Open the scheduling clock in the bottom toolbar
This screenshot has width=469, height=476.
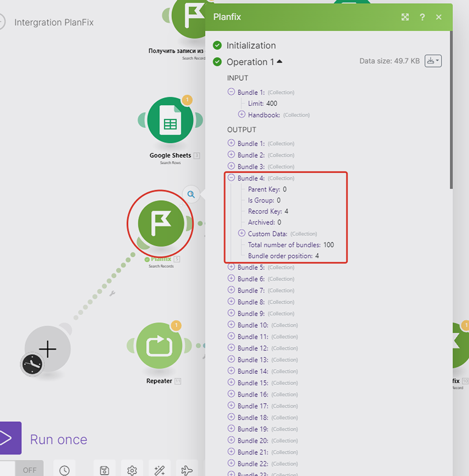pos(65,470)
